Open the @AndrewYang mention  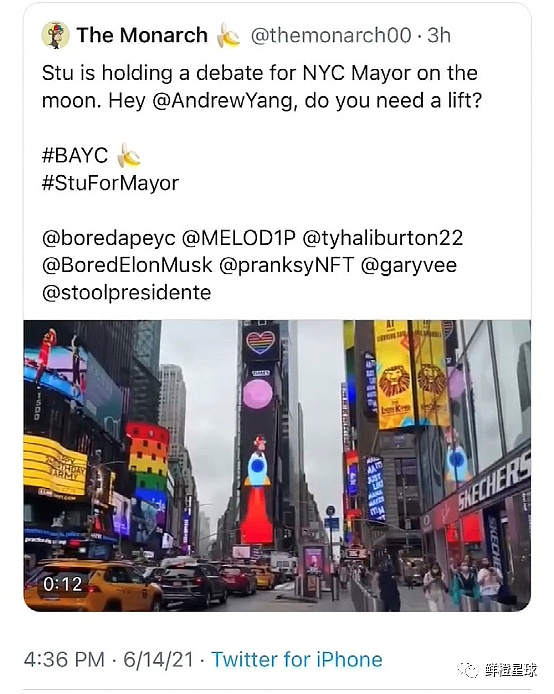click(223, 101)
